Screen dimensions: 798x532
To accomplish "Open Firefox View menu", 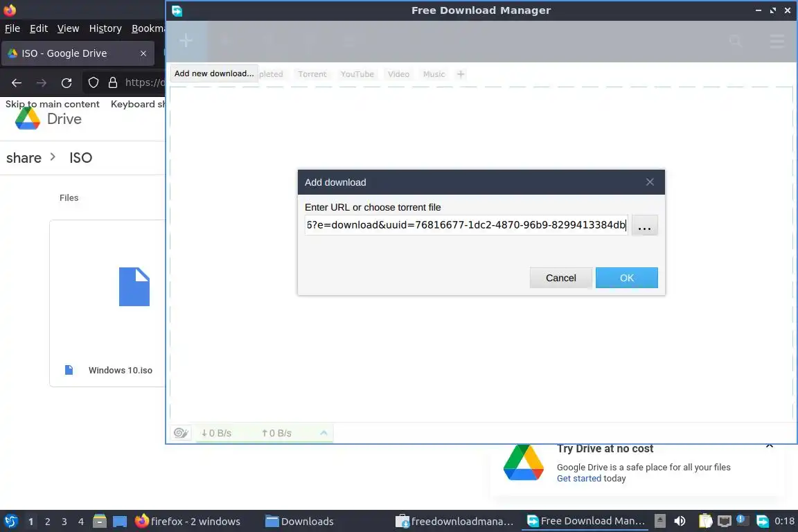I will pos(68,28).
